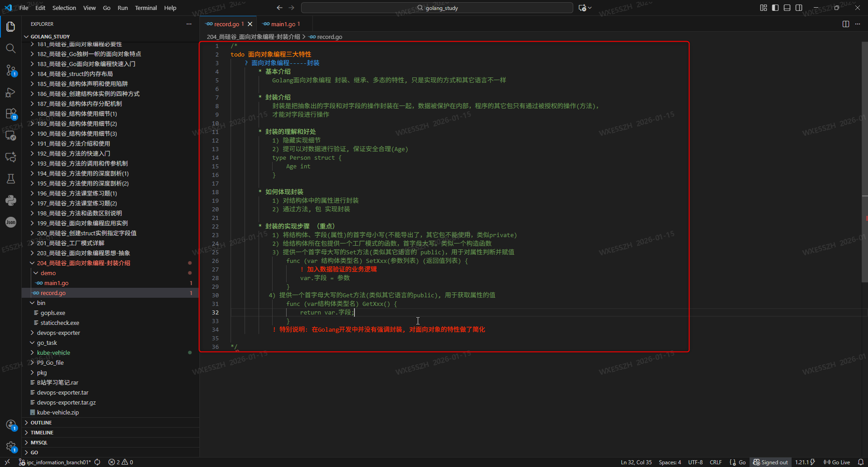This screenshot has height=467, width=868.
Task: Open the Testing flask view
Action: click(x=11, y=179)
